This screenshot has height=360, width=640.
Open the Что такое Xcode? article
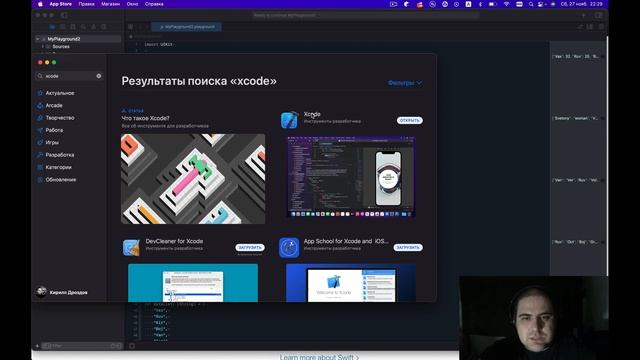(145, 118)
